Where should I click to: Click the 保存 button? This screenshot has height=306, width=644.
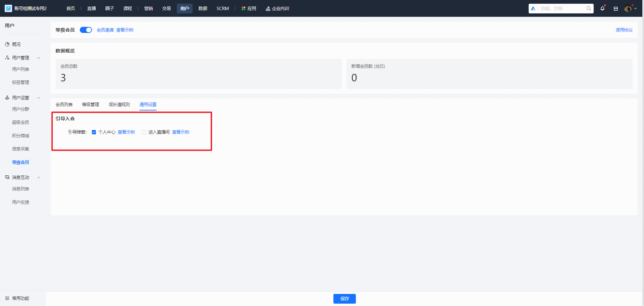point(344,299)
